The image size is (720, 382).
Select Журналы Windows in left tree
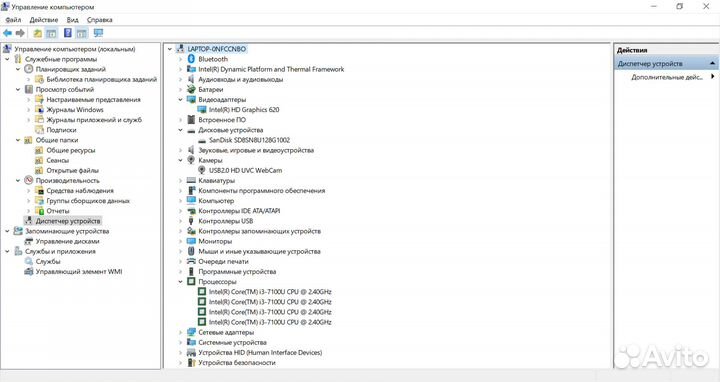75,109
